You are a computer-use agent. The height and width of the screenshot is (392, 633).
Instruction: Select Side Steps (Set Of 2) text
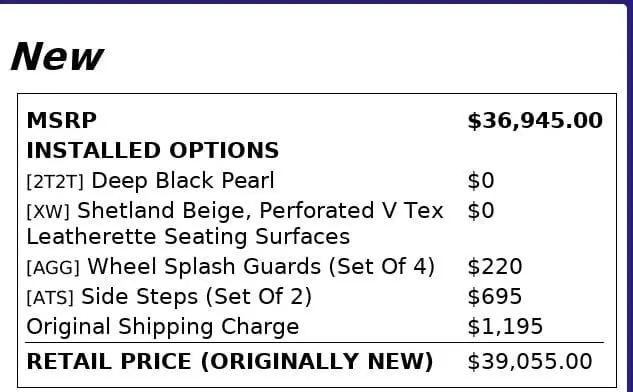(197, 297)
